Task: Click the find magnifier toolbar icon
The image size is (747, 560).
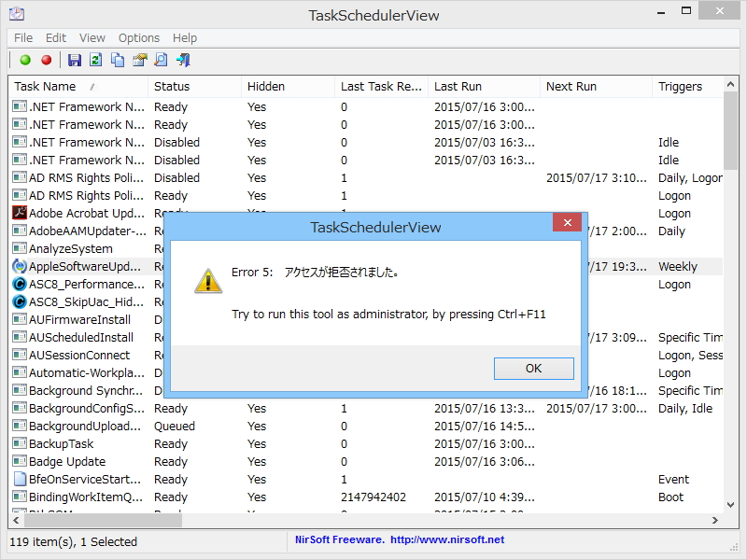Action: point(161,60)
